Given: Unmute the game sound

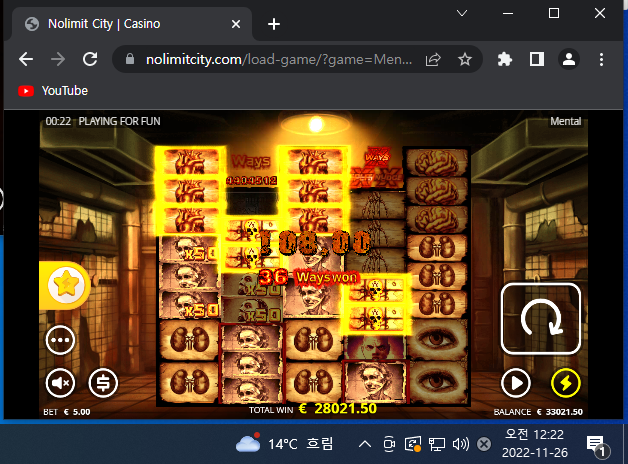Looking at the screenshot, I should [x=60, y=383].
